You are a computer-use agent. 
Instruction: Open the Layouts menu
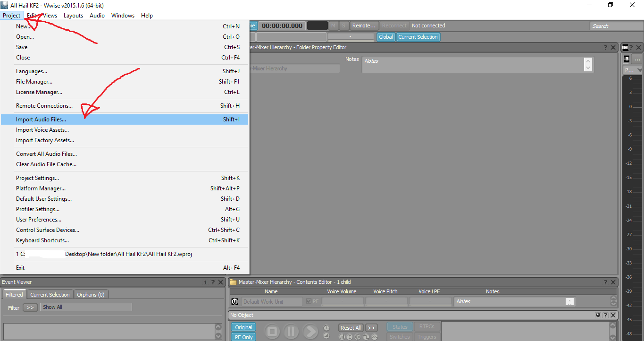tap(73, 16)
